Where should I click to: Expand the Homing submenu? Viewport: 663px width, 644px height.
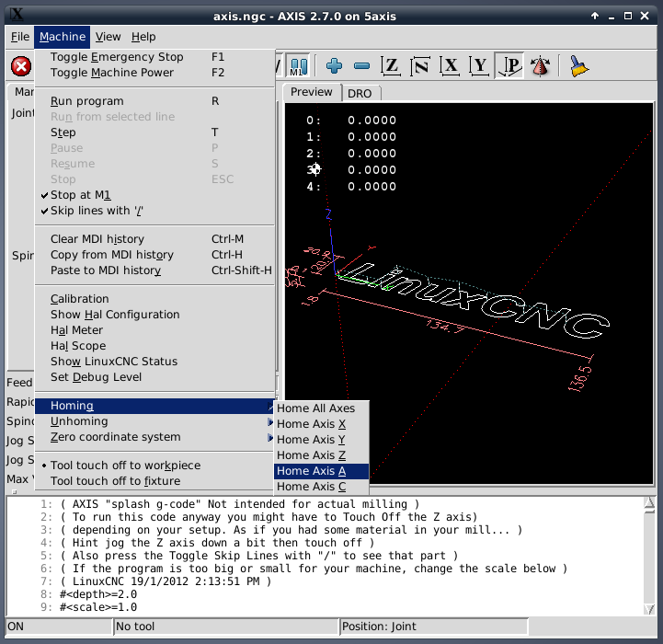[x=154, y=406]
